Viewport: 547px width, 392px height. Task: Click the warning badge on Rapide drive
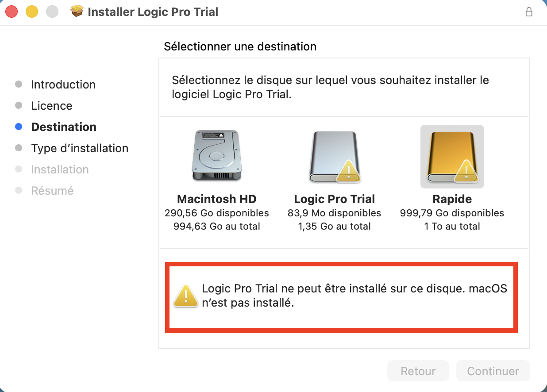tap(466, 171)
